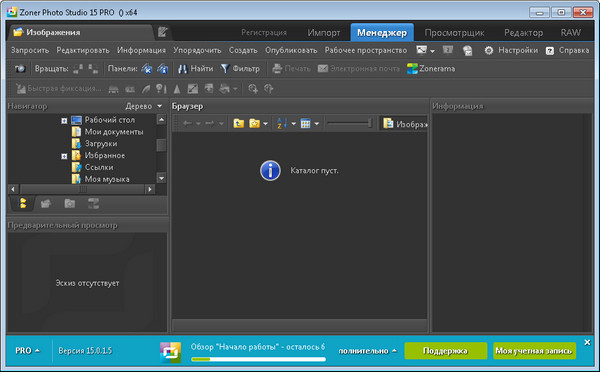Go back in browser with left arrow
Screen dimensions: 600x372
coord(188,124)
